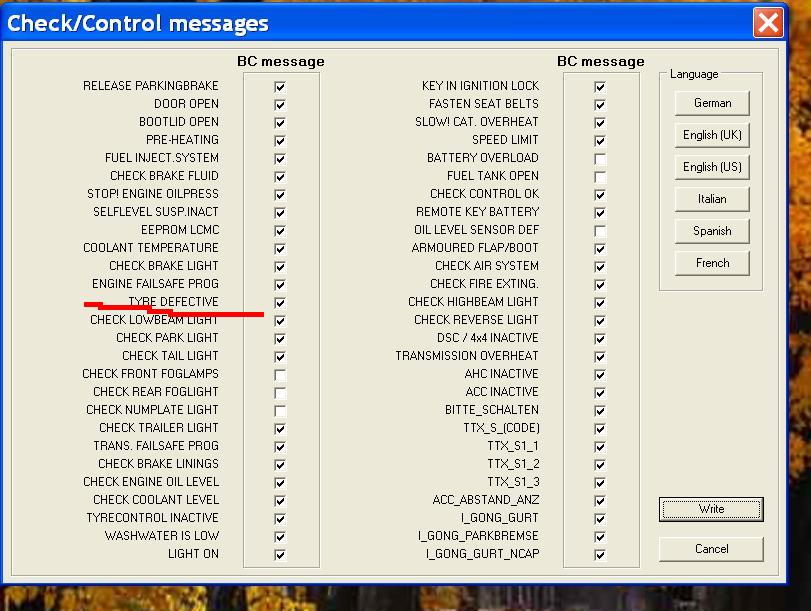Toggle I_GONG_GURT checkbox

600,518
